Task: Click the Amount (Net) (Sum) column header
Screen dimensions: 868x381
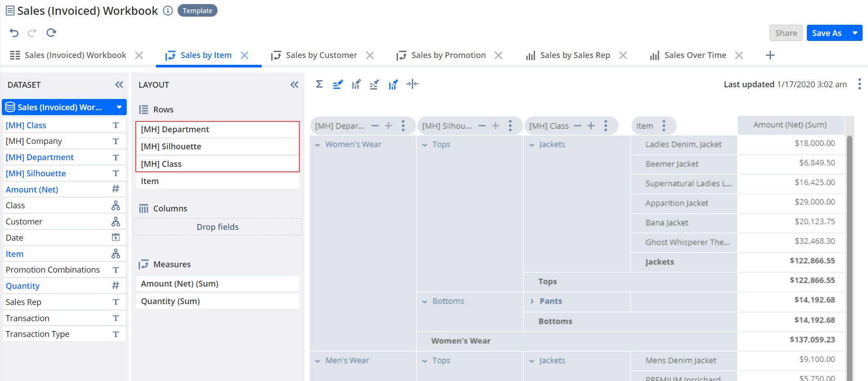Action: [x=791, y=125]
